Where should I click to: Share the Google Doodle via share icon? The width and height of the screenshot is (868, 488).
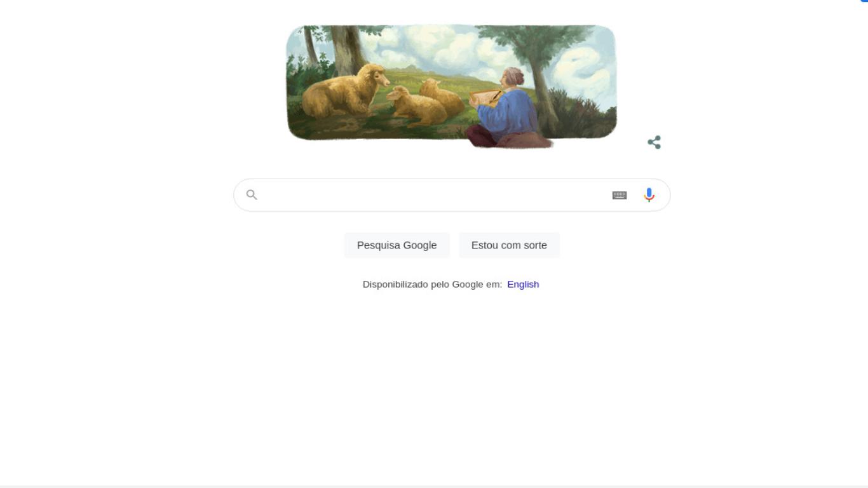click(x=654, y=142)
